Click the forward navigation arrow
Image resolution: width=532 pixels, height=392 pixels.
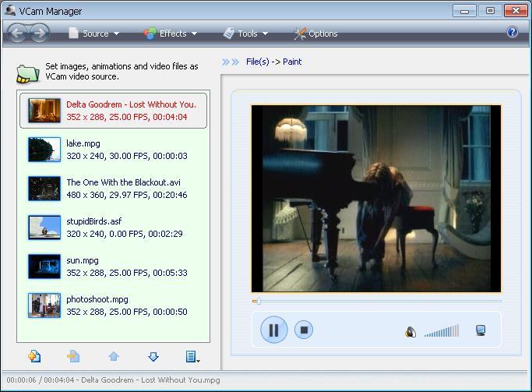point(39,33)
